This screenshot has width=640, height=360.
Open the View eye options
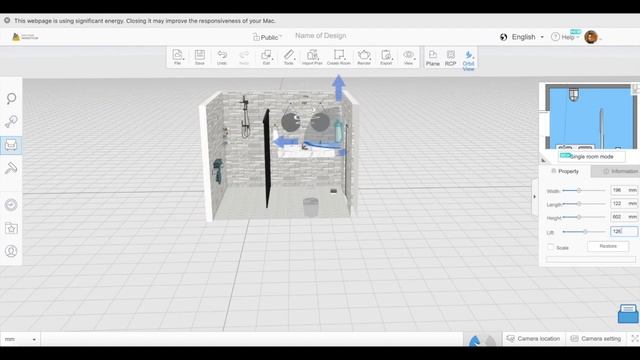409,57
